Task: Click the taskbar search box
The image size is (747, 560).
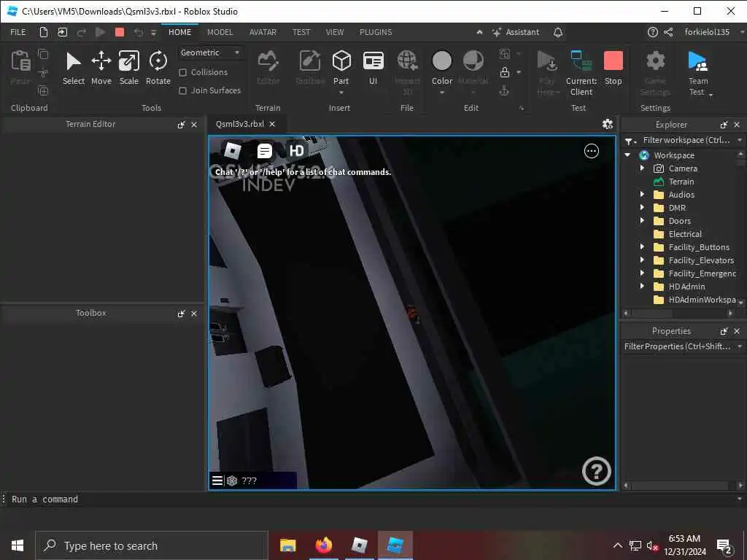Action: tap(152, 545)
